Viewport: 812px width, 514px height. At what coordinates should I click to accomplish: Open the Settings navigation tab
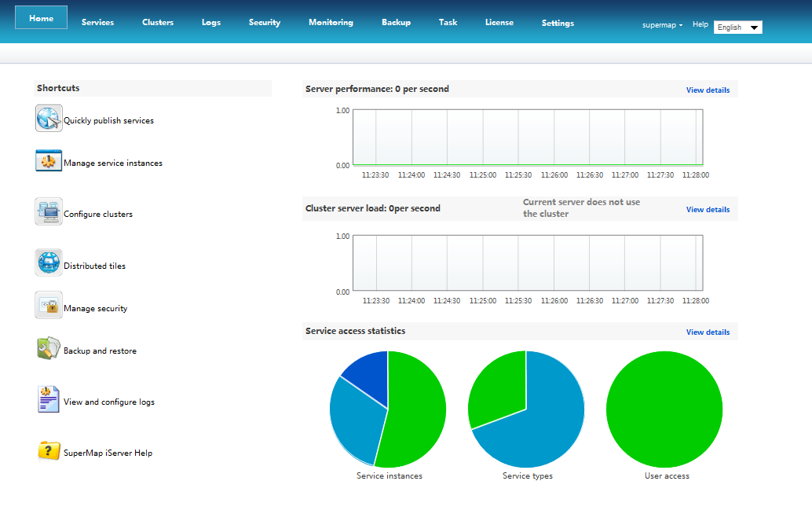(558, 24)
